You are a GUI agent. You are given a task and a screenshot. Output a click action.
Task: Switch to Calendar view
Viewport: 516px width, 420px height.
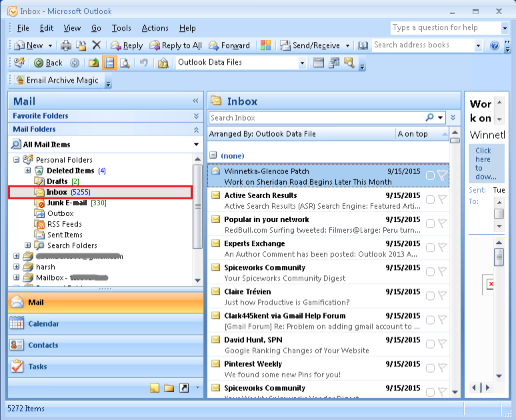pos(105,324)
